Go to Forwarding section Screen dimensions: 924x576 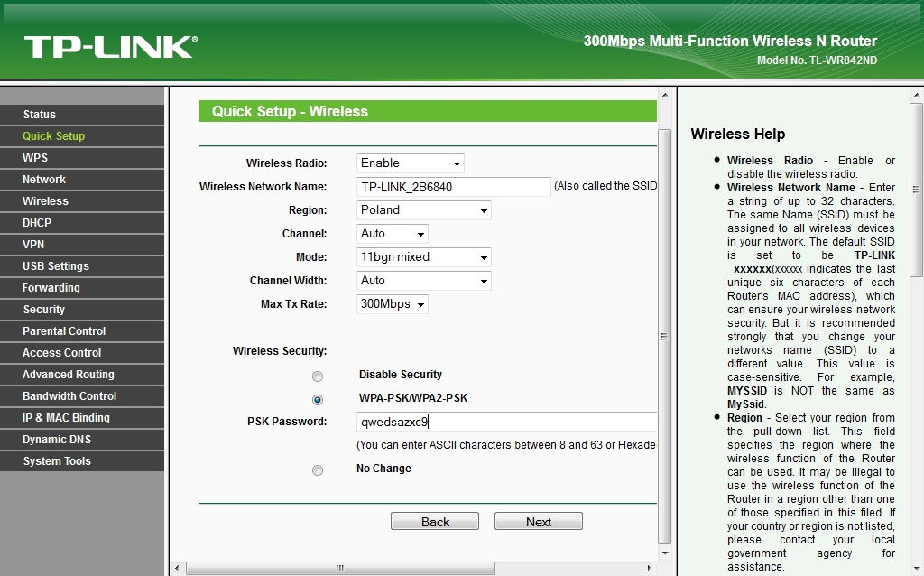(82, 288)
